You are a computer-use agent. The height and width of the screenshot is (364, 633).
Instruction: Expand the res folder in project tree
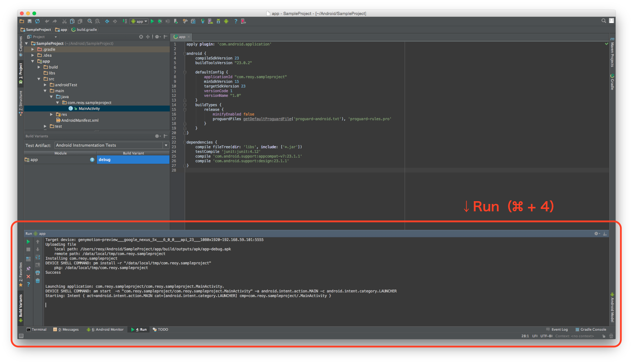[51, 115]
